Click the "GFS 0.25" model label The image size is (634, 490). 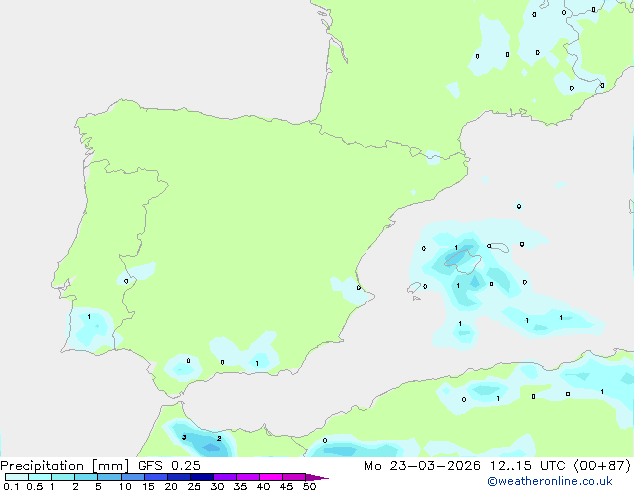point(169,466)
